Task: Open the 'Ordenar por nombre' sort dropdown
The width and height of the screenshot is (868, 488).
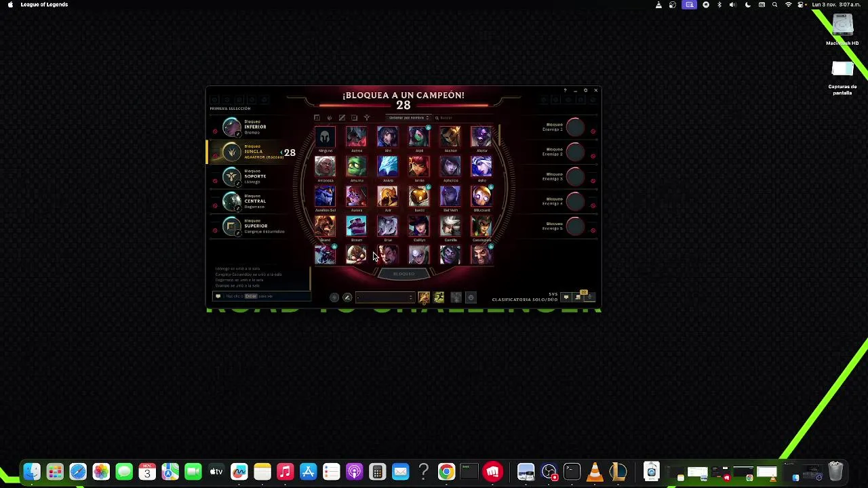Action: pos(408,118)
